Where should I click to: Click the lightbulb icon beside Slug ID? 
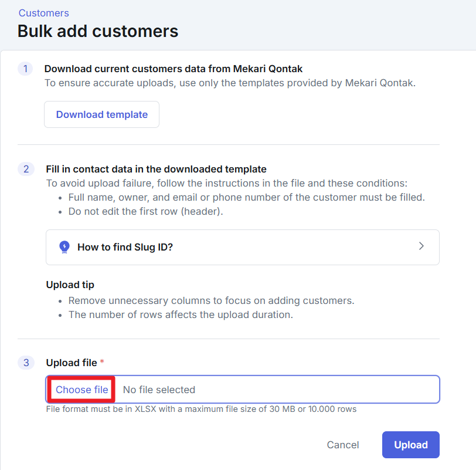click(64, 247)
